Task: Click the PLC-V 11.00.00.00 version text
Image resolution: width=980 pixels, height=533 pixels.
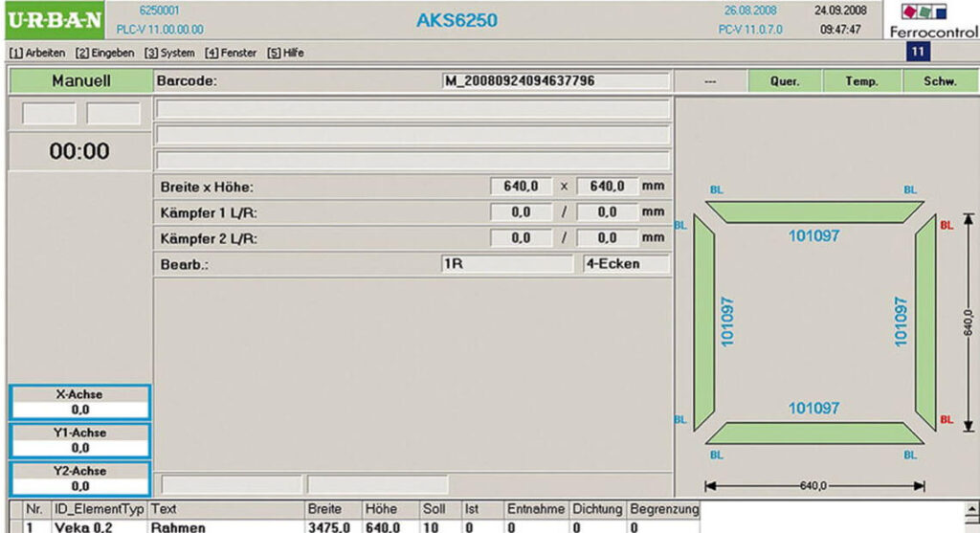Action: click(160, 30)
